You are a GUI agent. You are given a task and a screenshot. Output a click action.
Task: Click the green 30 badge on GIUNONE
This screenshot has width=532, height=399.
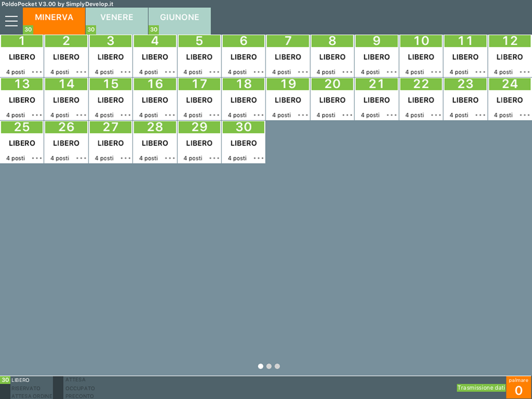click(154, 29)
